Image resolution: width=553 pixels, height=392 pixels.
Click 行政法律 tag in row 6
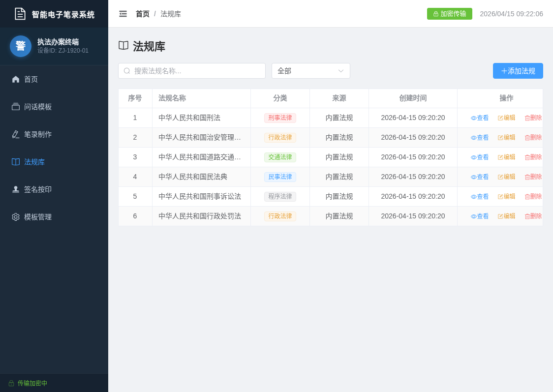click(280, 216)
